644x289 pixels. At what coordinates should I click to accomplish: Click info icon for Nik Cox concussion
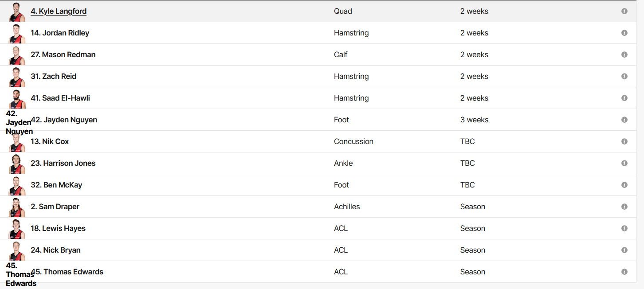pyautogui.click(x=624, y=141)
